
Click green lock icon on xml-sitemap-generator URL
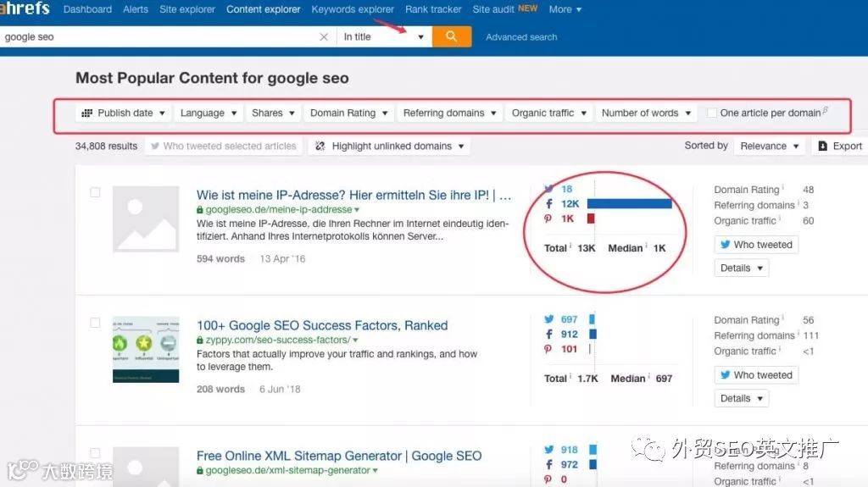[200, 470]
